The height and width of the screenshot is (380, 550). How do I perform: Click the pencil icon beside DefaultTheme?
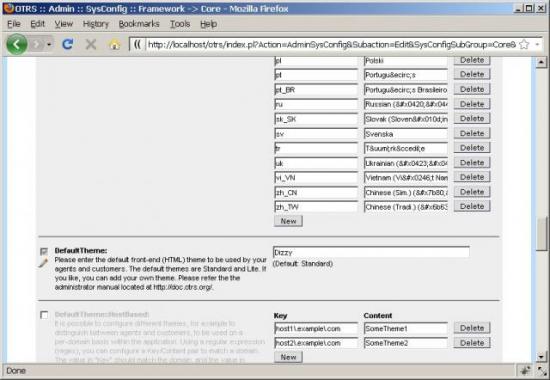43,263
